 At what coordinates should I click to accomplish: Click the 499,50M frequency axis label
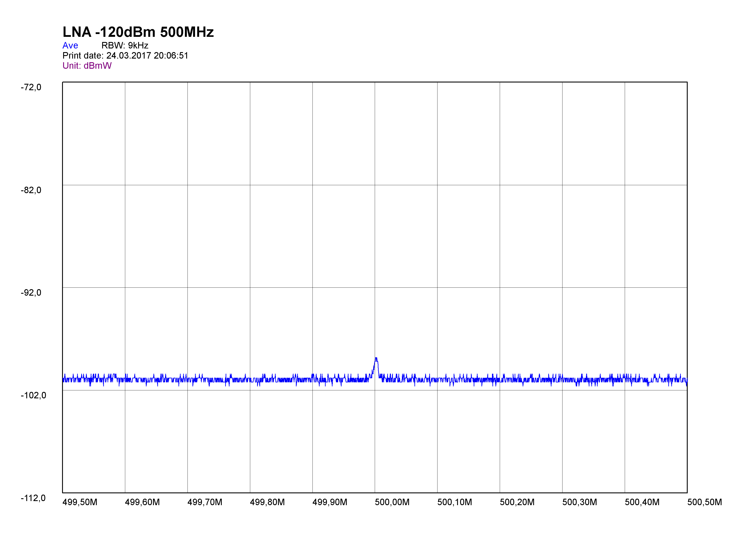(80, 502)
